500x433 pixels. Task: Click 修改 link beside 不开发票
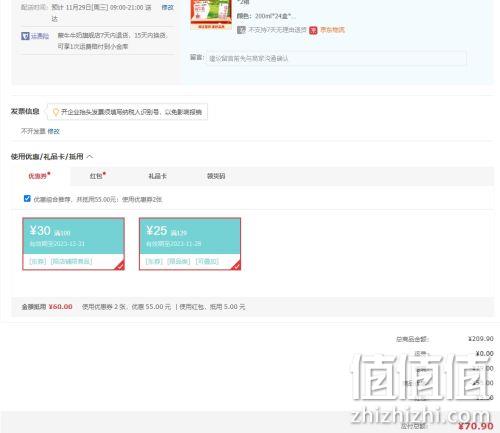click(x=53, y=131)
